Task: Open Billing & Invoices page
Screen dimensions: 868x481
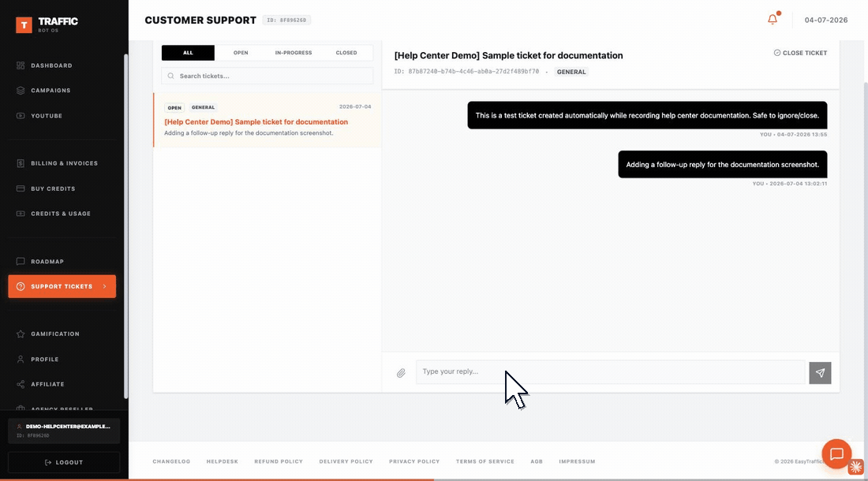Action: [x=62, y=163]
